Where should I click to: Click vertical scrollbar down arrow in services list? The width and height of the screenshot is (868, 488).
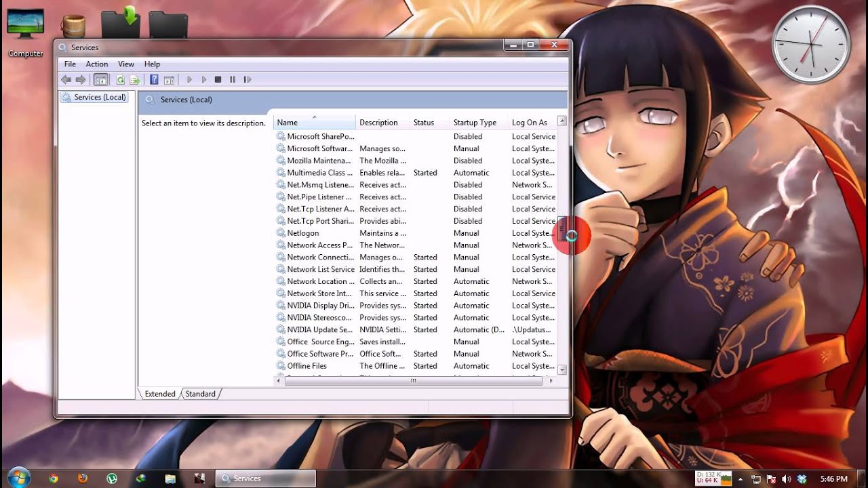click(561, 369)
